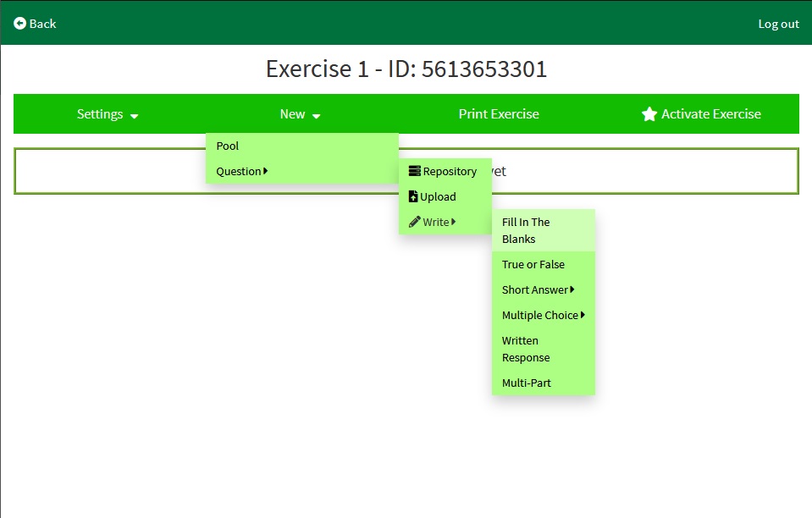Open the Print Exercise option

point(499,114)
